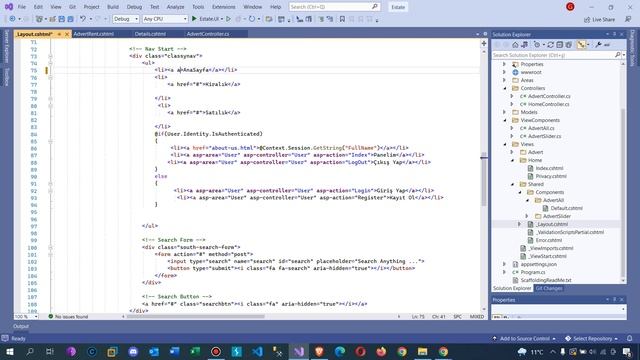Open the Output panel tab
640x360 pixels.
click(21, 326)
